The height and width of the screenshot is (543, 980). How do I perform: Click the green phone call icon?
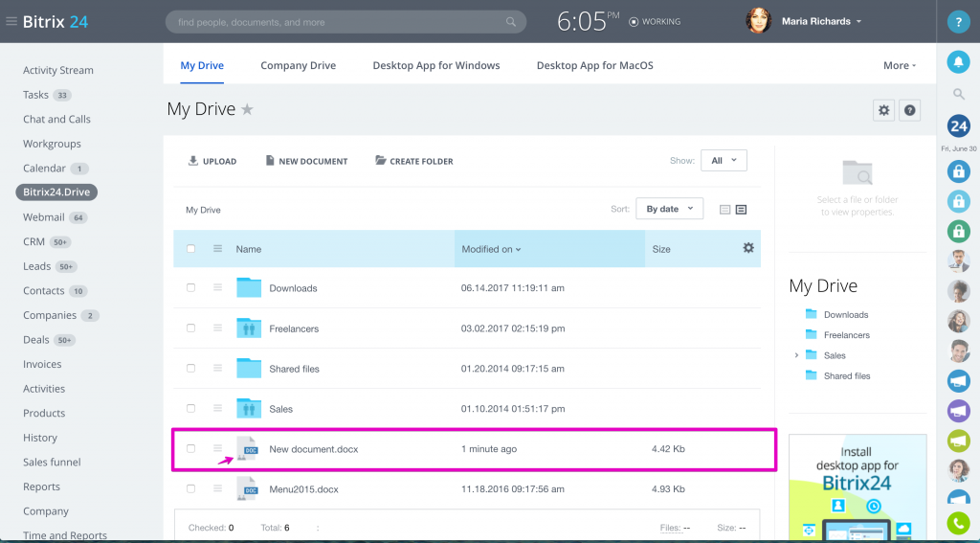(958, 524)
